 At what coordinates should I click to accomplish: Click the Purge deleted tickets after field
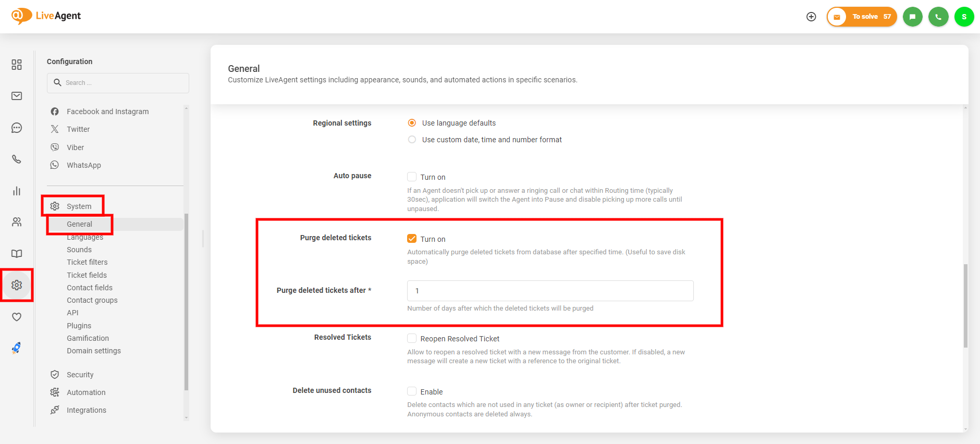(550, 291)
